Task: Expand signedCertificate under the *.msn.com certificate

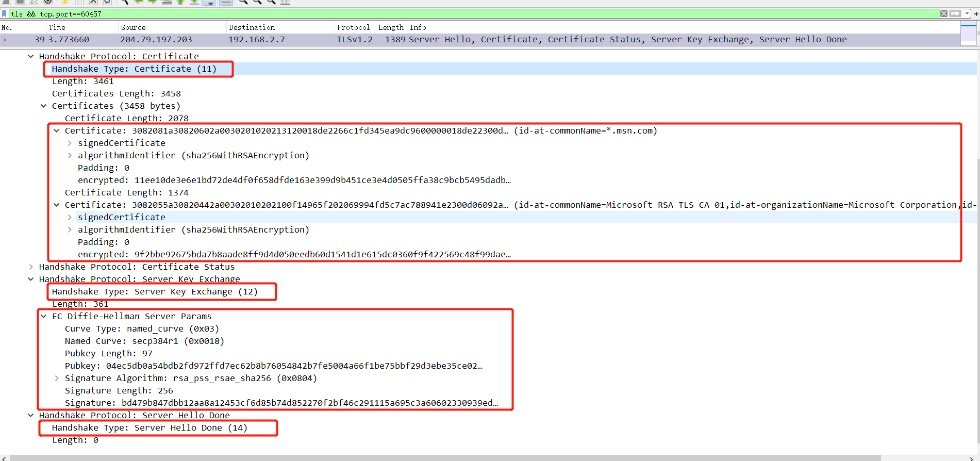Action: [70, 143]
